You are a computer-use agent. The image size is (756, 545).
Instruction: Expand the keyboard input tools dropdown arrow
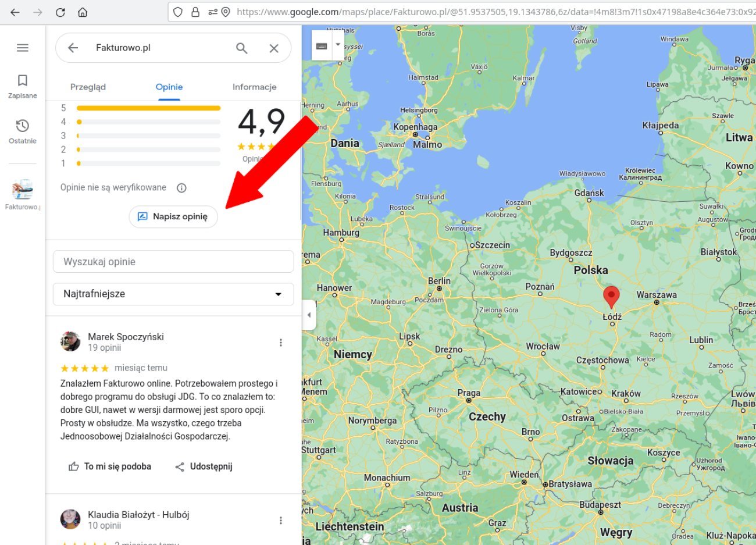pos(338,45)
